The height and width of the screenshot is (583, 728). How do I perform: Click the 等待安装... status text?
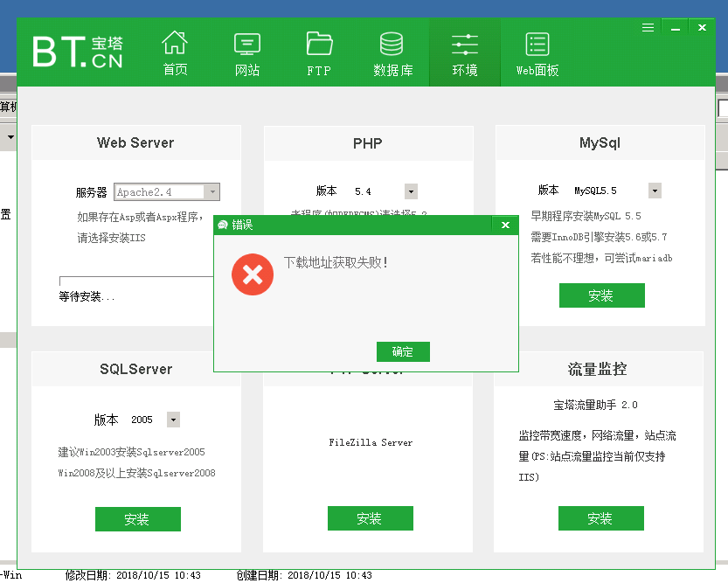click(x=87, y=296)
